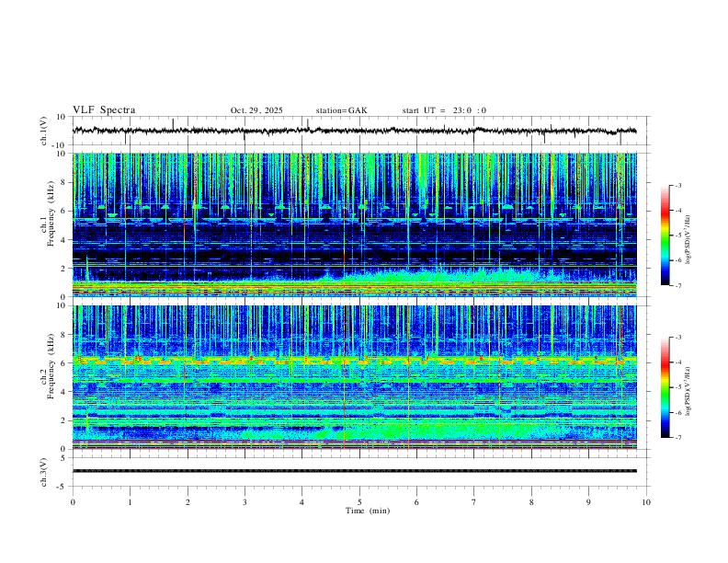Click the '-3' label on ch.1 colorbar

click(x=677, y=185)
